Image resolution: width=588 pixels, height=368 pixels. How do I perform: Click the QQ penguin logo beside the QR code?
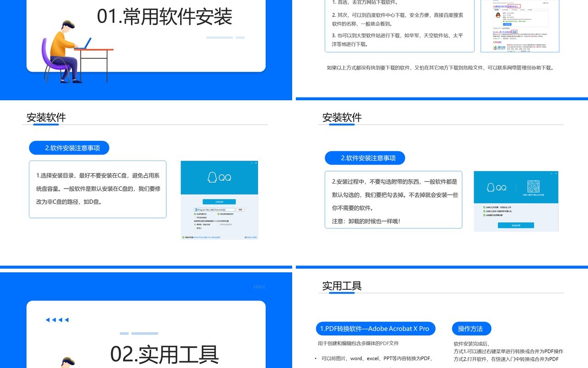(x=491, y=187)
